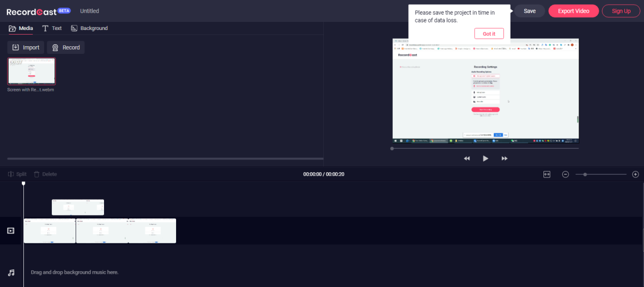Open the Background tab
The width and height of the screenshot is (644, 287).
click(89, 28)
